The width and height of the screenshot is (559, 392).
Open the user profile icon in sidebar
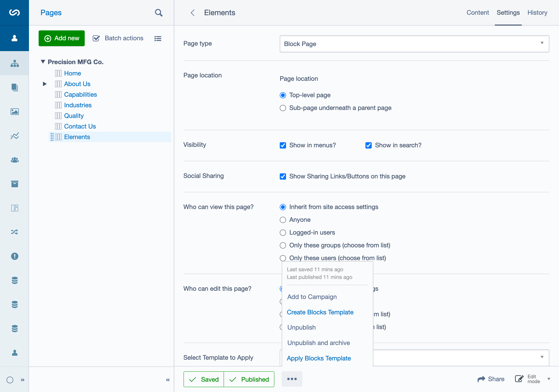point(14,38)
